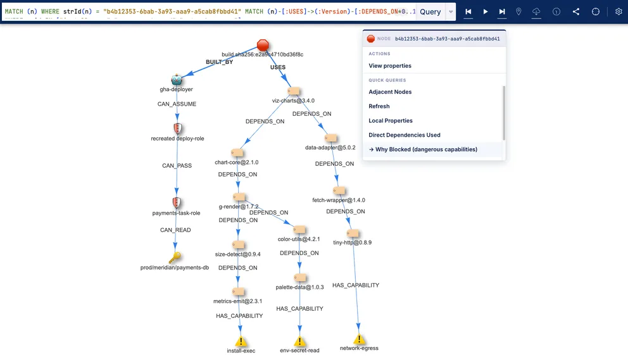Select the network-egress warning node

tap(359, 339)
